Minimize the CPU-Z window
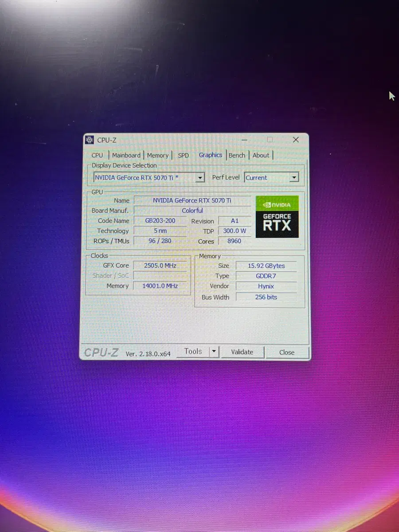Screen dimensions: 399x532 [243, 140]
